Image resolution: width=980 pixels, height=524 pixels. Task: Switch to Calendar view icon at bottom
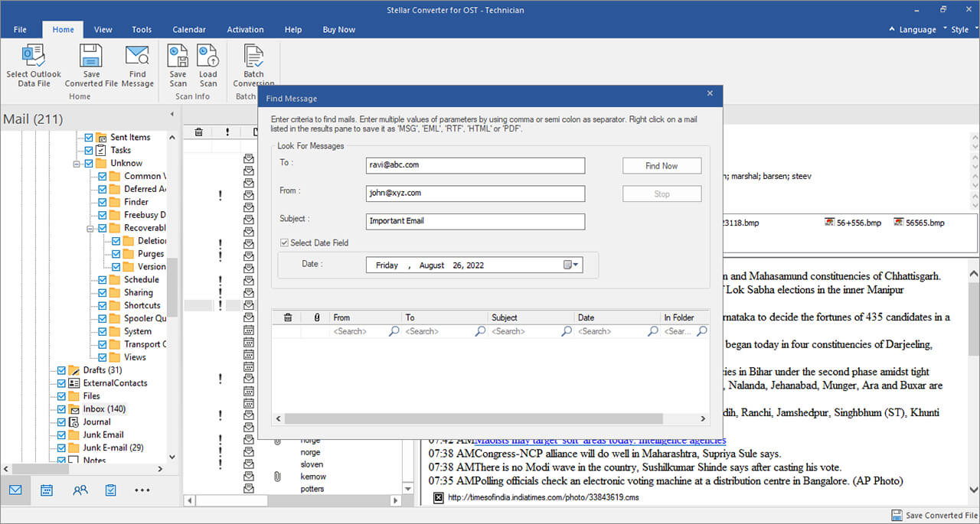[x=47, y=490]
